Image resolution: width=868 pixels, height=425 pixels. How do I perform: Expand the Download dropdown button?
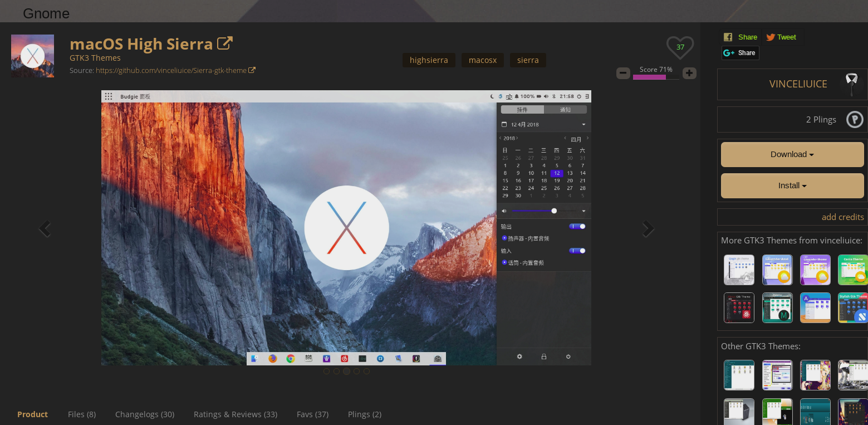click(792, 154)
